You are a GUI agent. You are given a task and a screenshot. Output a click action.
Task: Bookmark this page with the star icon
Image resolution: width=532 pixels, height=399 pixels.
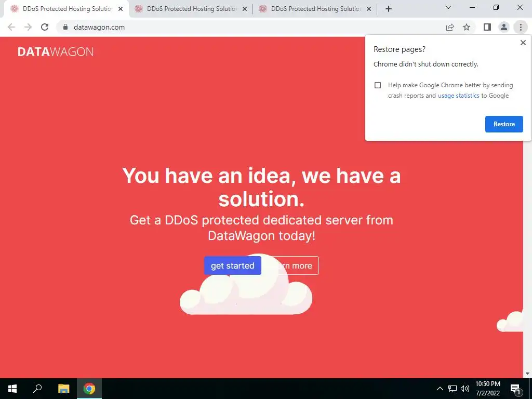(x=467, y=27)
